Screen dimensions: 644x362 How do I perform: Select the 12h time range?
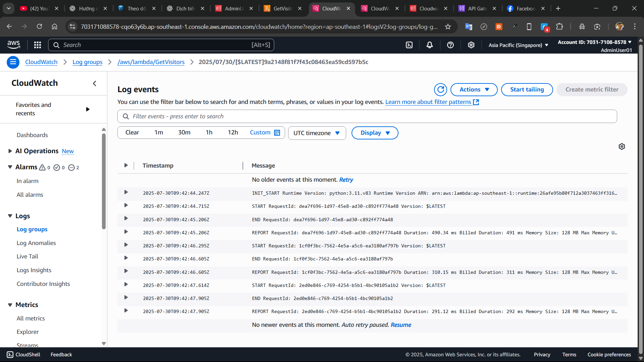point(233,132)
